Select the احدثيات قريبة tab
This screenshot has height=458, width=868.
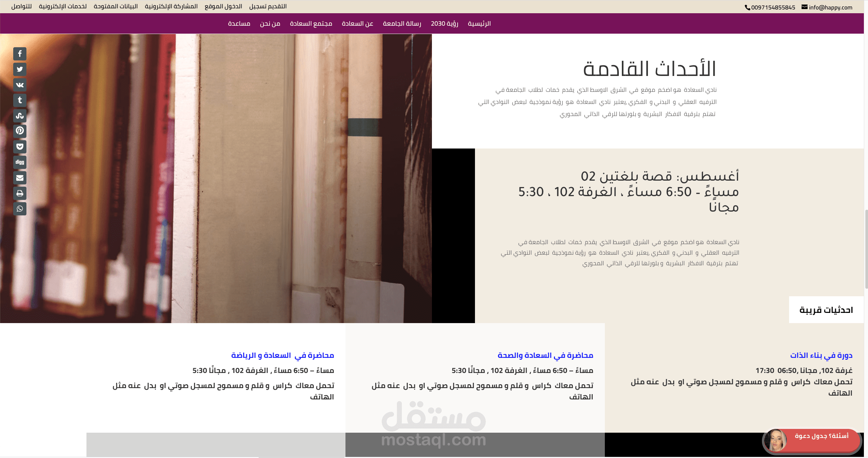(826, 310)
